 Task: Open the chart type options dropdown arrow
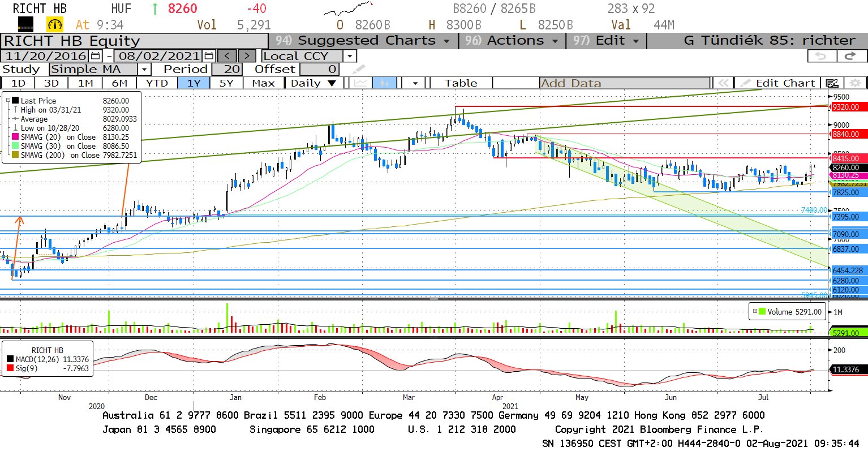[x=415, y=83]
